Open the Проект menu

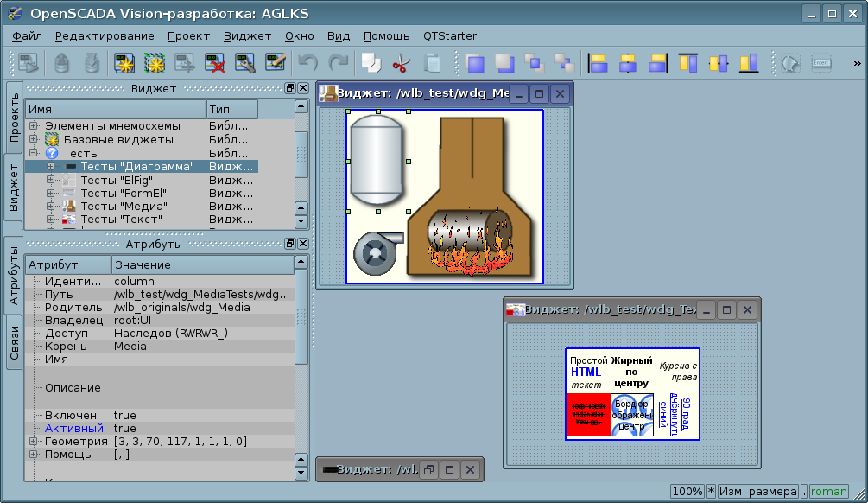pos(188,35)
